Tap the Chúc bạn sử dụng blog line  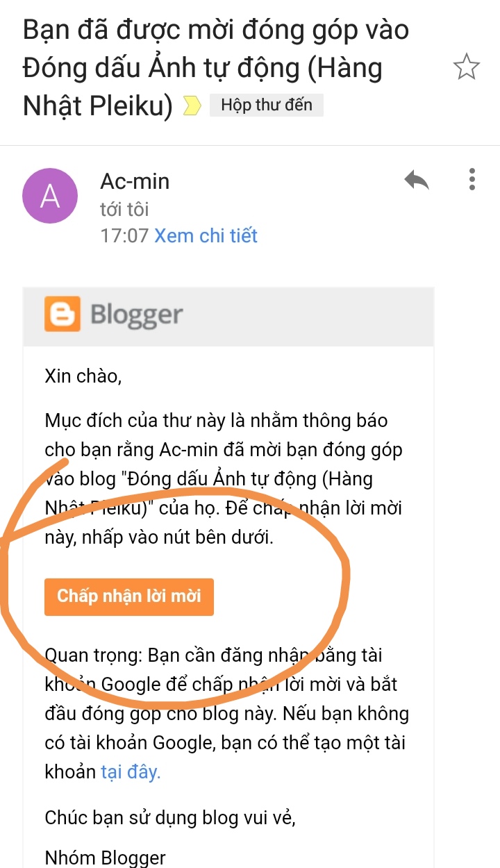[170, 817]
